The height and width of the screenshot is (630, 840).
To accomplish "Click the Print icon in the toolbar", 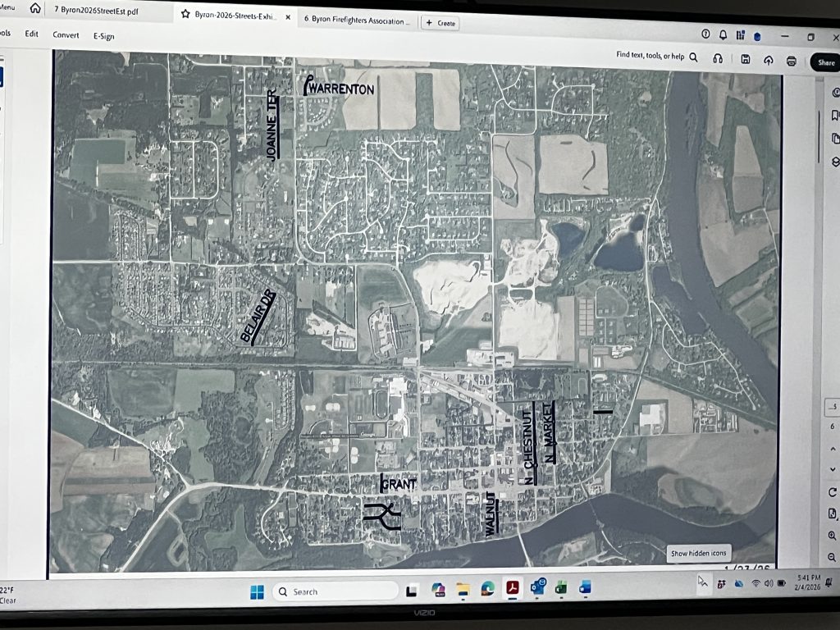I will [x=791, y=61].
